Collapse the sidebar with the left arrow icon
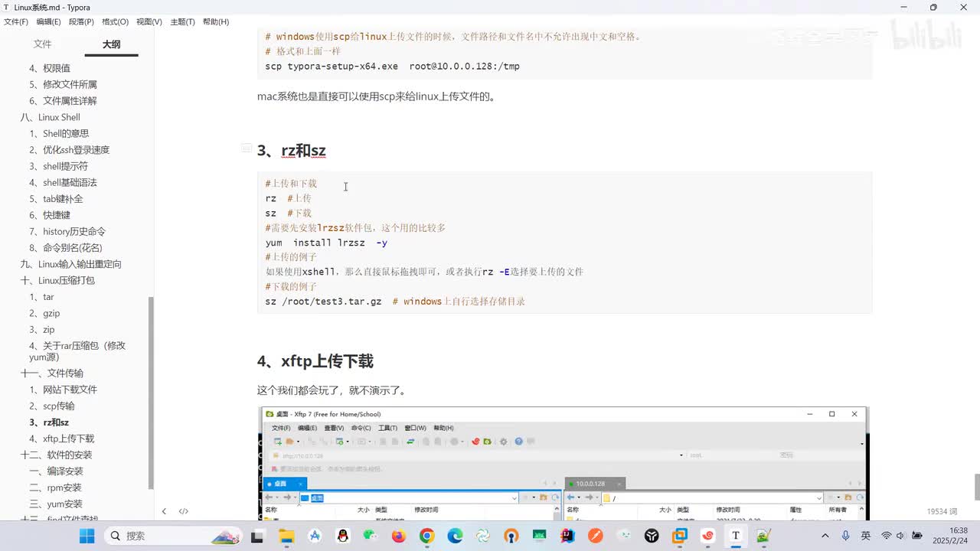The image size is (980, 551). click(164, 511)
